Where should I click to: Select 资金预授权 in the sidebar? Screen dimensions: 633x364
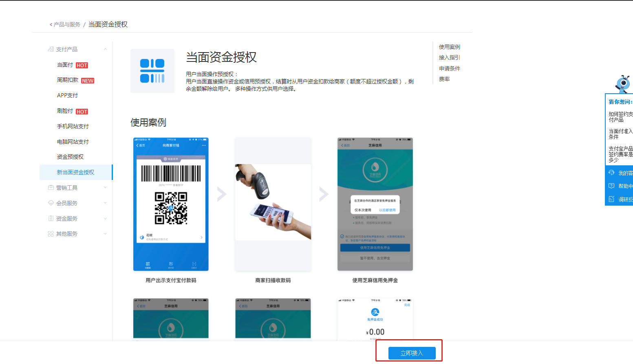pyautogui.click(x=70, y=157)
